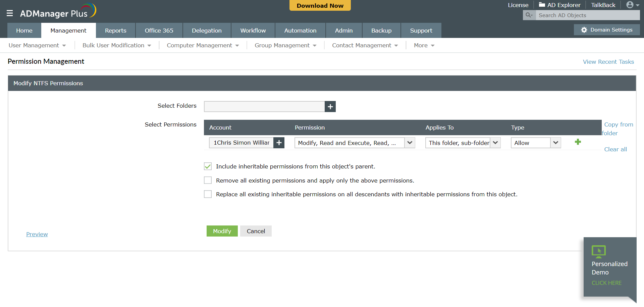Click the Permission Management page title

[x=46, y=61]
